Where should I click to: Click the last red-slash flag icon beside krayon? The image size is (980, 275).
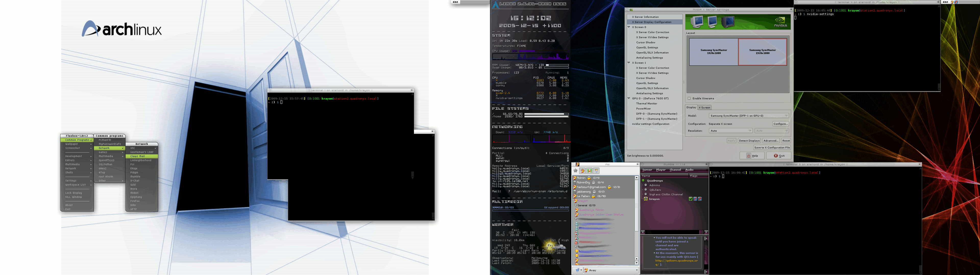pyautogui.click(x=700, y=199)
